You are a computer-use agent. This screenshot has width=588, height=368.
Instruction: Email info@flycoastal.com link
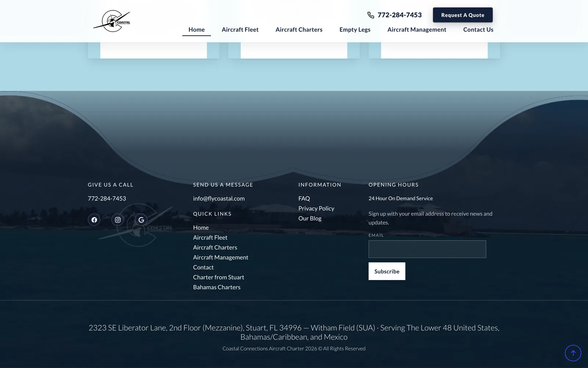coord(219,198)
